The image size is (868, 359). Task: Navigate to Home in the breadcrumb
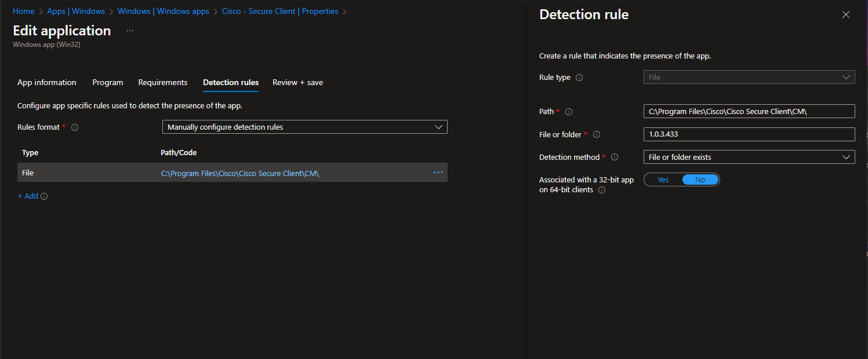tap(24, 11)
